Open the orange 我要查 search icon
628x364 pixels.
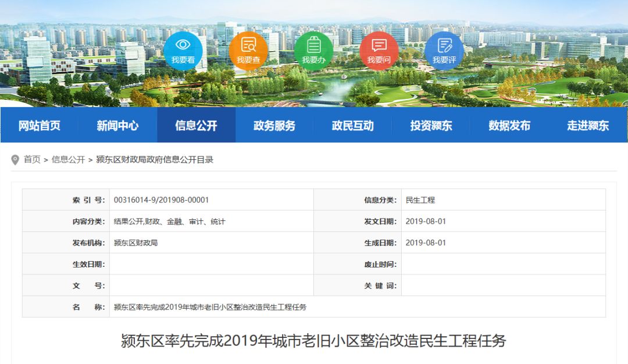pos(248,50)
